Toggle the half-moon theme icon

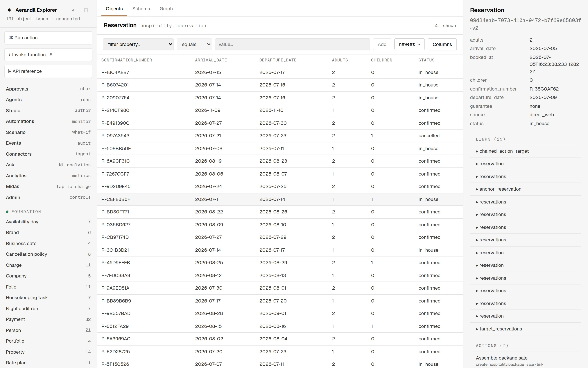click(x=73, y=10)
